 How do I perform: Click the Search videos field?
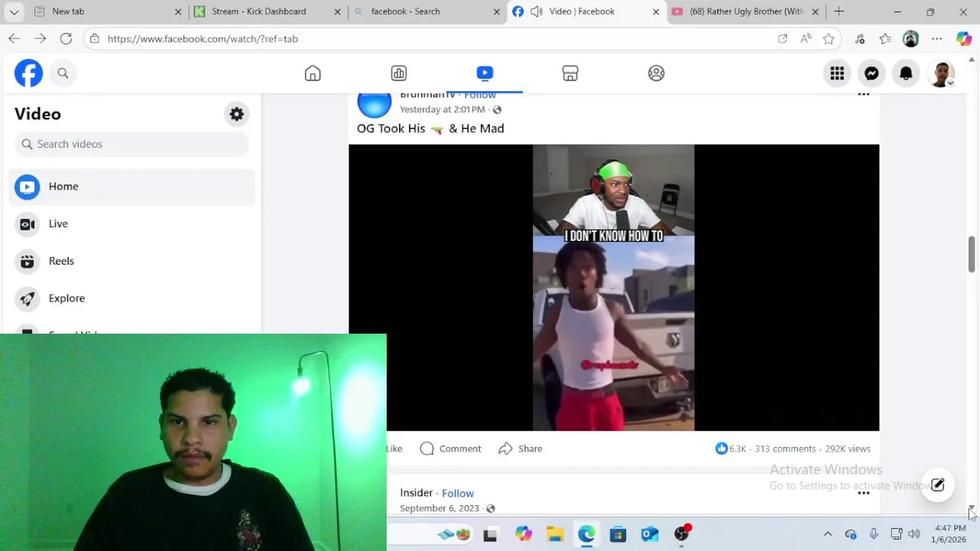coord(132,144)
